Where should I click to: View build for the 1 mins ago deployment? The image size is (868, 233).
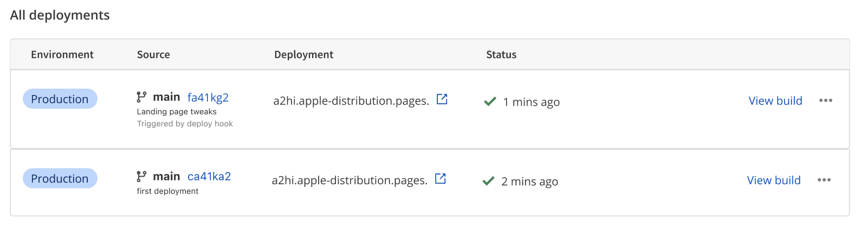[x=775, y=101]
